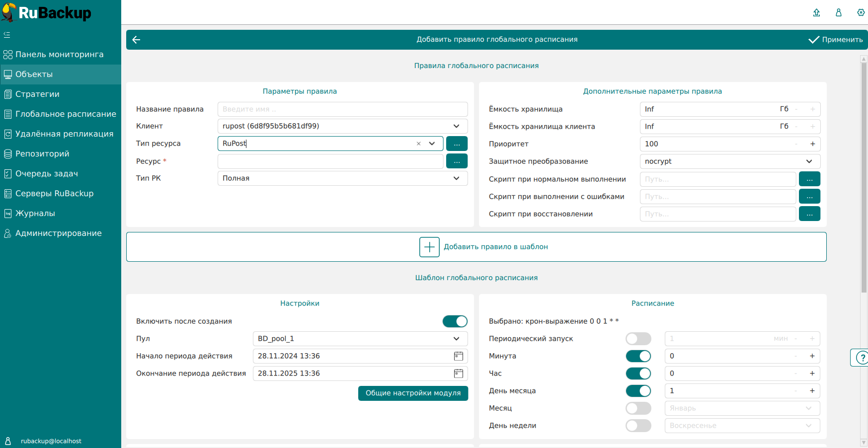Viewport: 868px width, 448px height.
Task: Enable the Месяц switch
Action: pyautogui.click(x=638, y=408)
